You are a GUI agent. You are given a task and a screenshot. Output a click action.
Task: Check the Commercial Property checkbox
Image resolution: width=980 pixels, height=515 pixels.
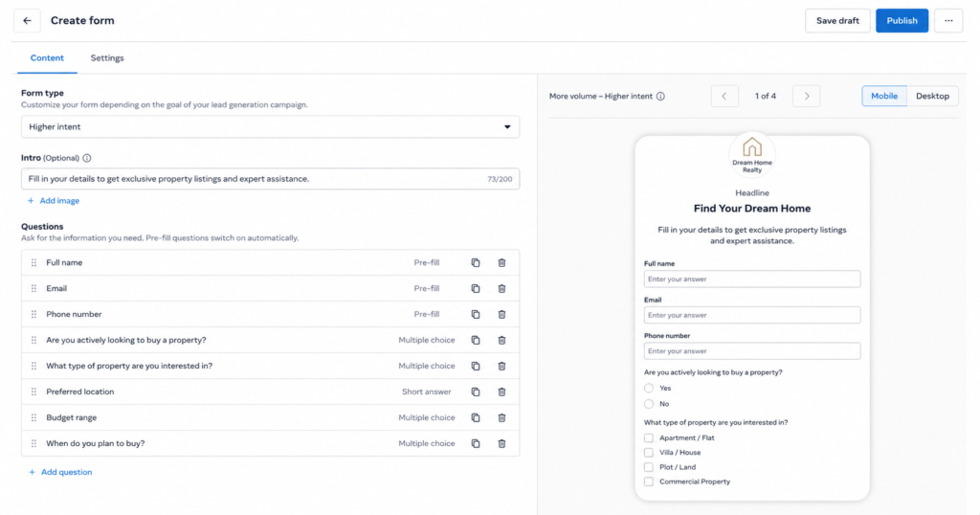pyautogui.click(x=649, y=481)
